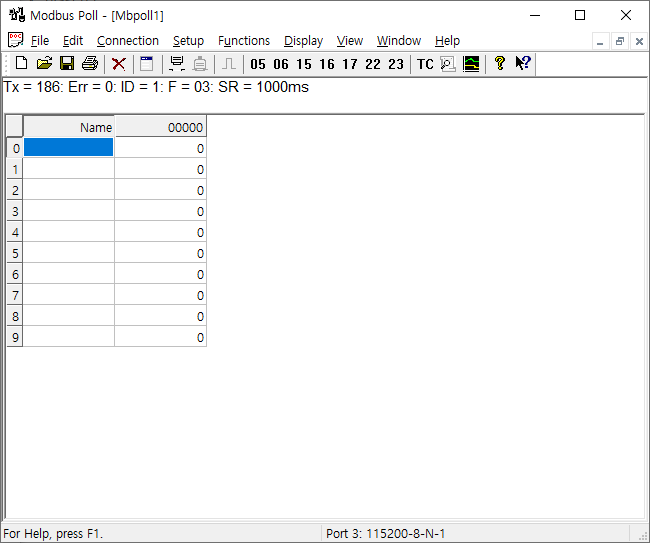Open the communication traffic monitor icon

click(x=448, y=64)
